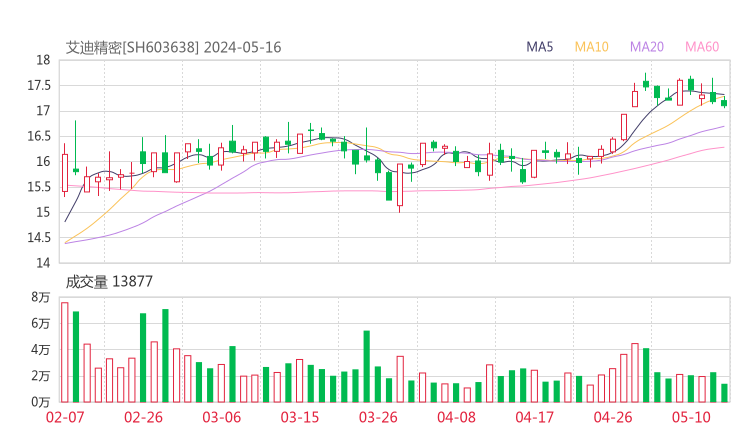
Task: Click the chart title 艾迪精密[SH603638] 2024-05-16
Action: tap(173, 48)
